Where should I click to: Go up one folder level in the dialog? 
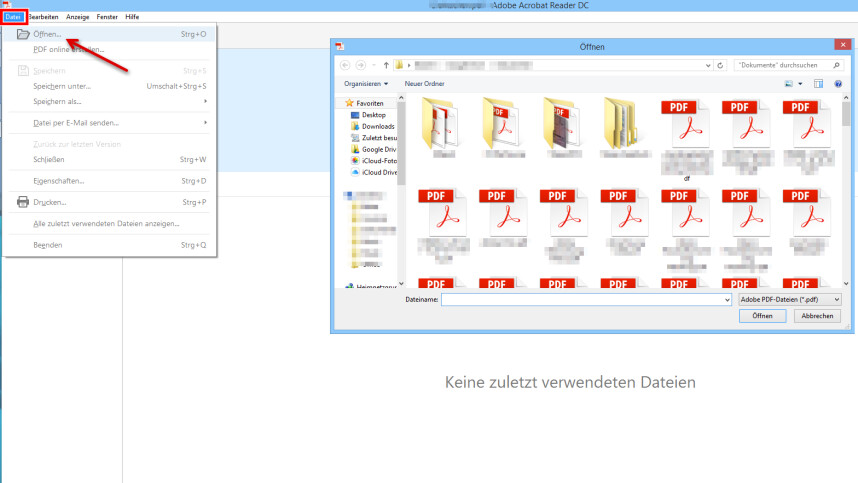click(x=386, y=65)
